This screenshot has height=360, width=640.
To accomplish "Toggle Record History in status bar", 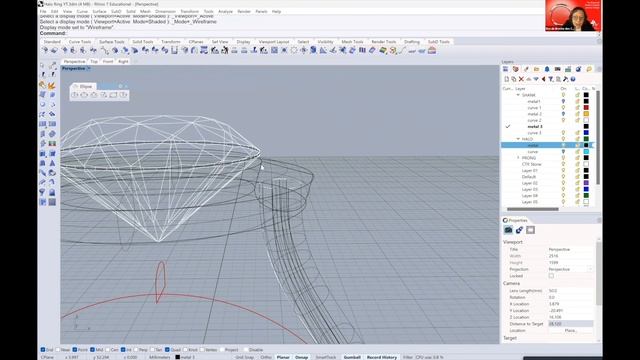I will pos(382,357).
